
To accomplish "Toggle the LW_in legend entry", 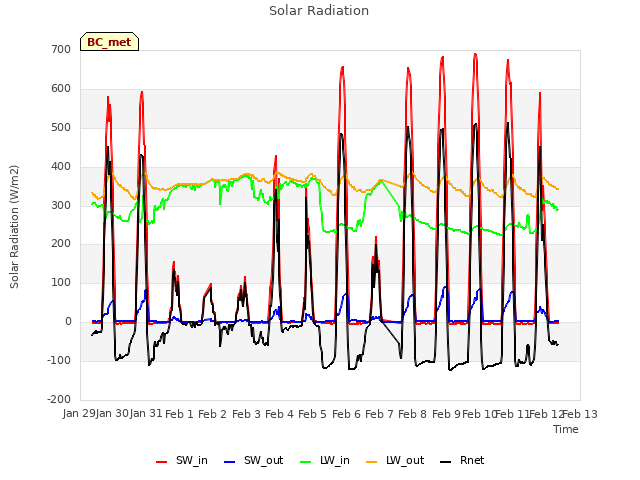I will pos(325,461).
